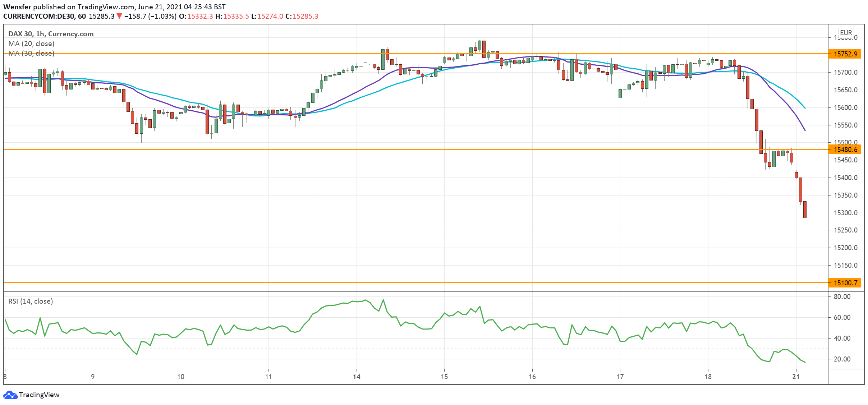This screenshot has height=405, width=868.
Task: Click the red down-triangle price change icon
Action: click(x=119, y=16)
